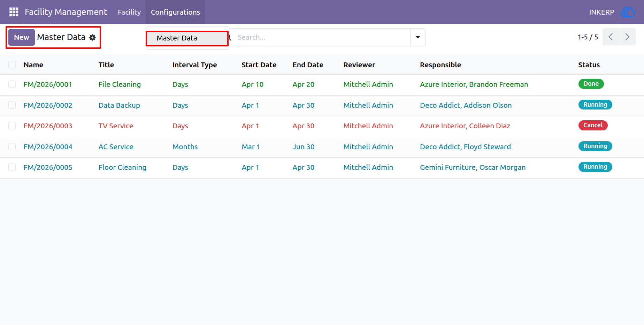Sort by the Responsible column header

[x=440, y=65]
